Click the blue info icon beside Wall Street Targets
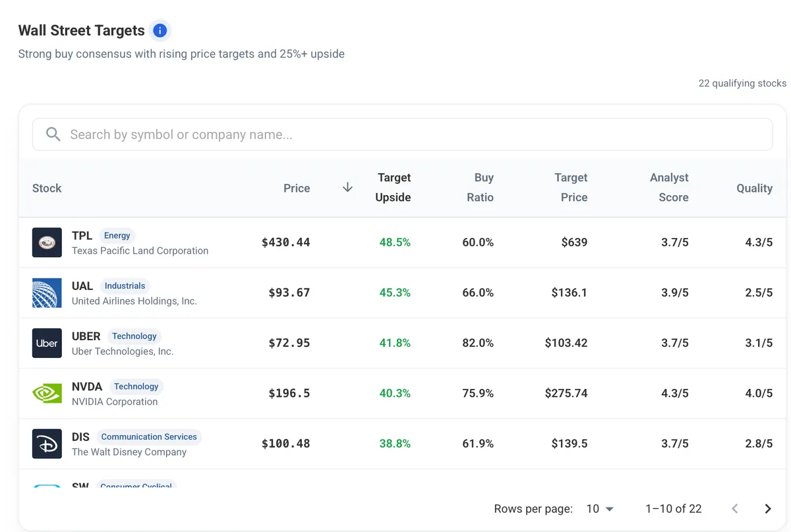Viewport: 791px width, 532px height. (x=160, y=30)
